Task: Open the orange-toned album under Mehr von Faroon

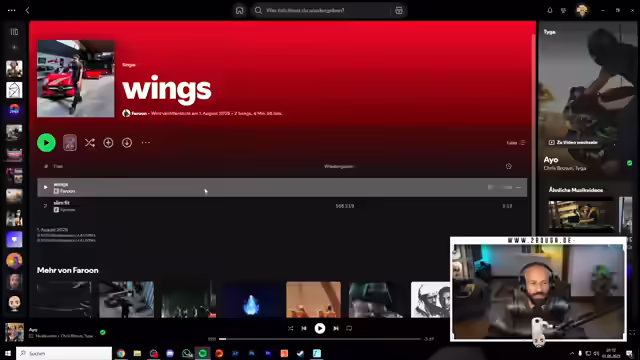Action: tap(313, 299)
